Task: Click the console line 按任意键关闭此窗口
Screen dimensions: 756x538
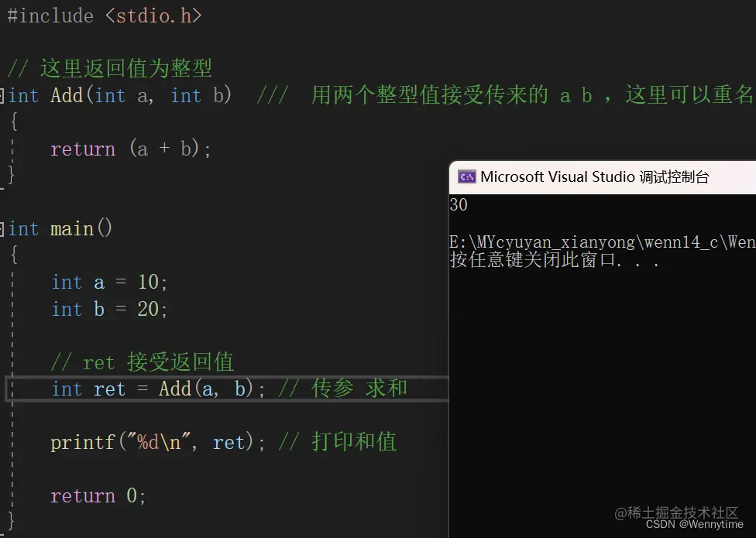Action: coord(555,260)
